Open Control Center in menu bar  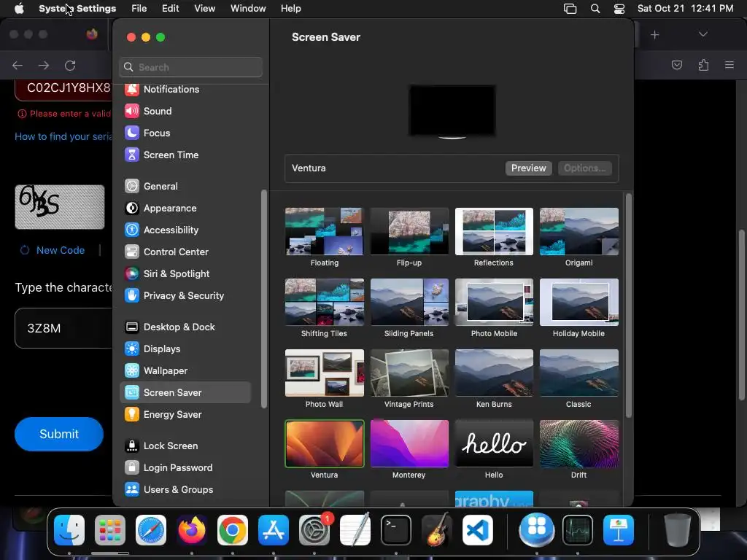619,9
